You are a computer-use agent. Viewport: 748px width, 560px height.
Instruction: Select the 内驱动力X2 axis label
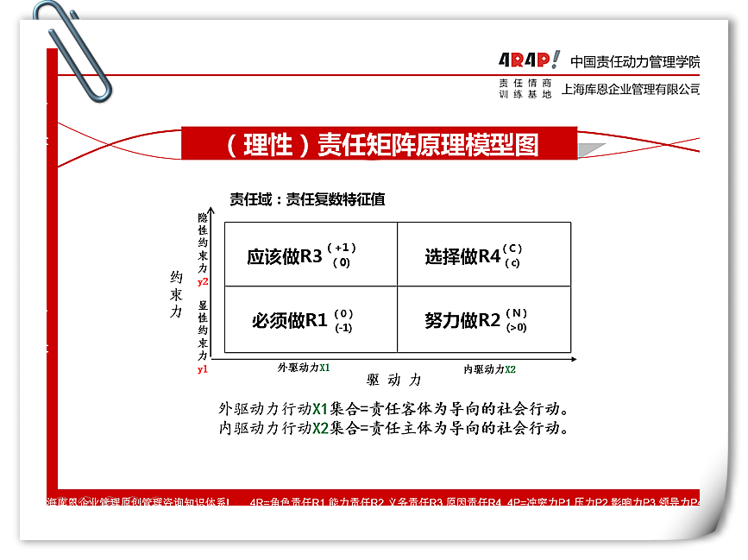pyautogui.click(x=489, y=369)
